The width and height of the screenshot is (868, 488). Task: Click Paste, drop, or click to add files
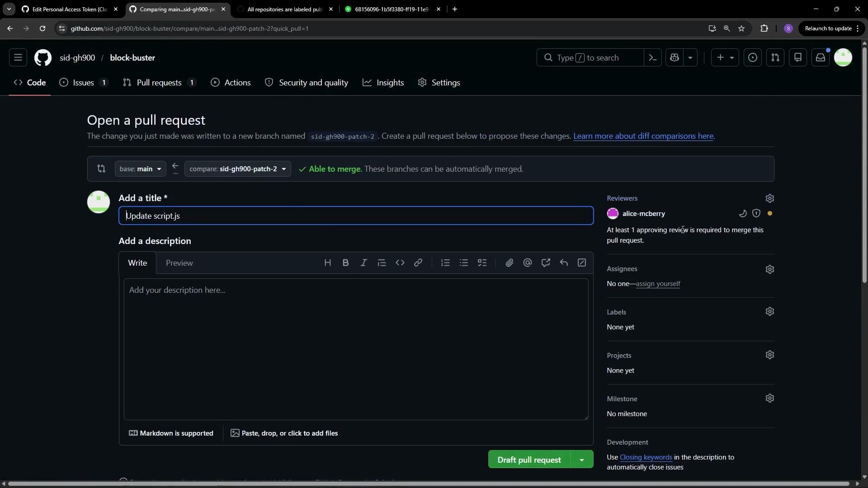click(x=284, y=433)
